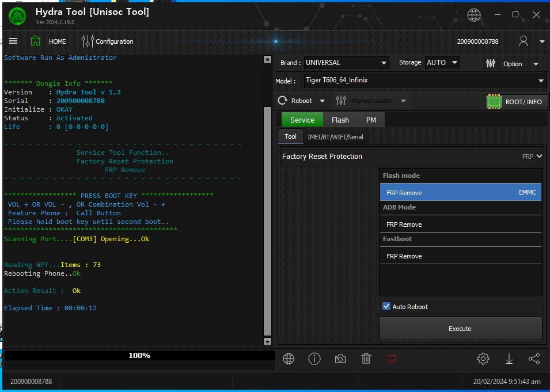Screen dimensions: 550x392
Task: Click the Hydra Tool green logo
Action: click(x=17, y=16)
